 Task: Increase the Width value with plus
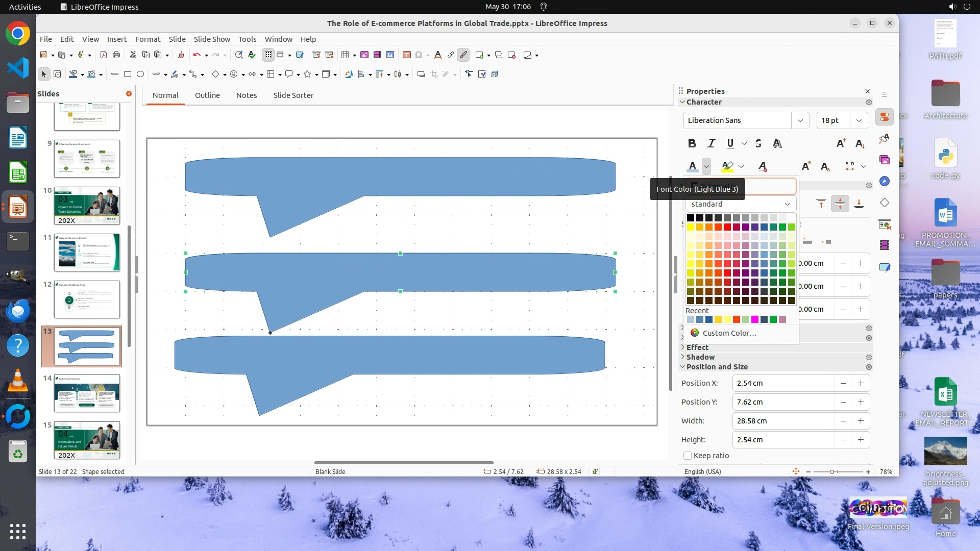point(861,421)
